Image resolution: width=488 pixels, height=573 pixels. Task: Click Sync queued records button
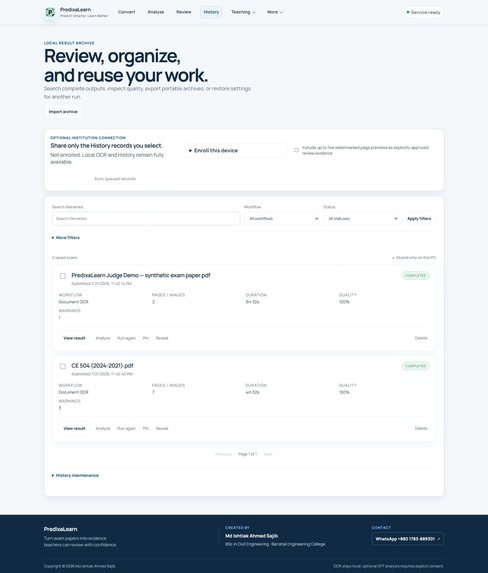pyautogui.click(x=115, y=179)
